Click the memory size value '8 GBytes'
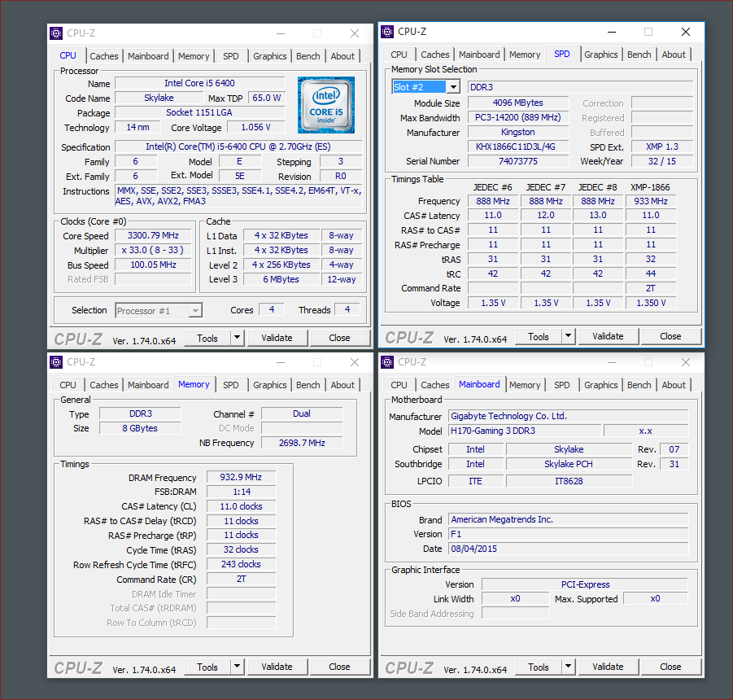The image size is (733, 700). (x=140, y=428)
